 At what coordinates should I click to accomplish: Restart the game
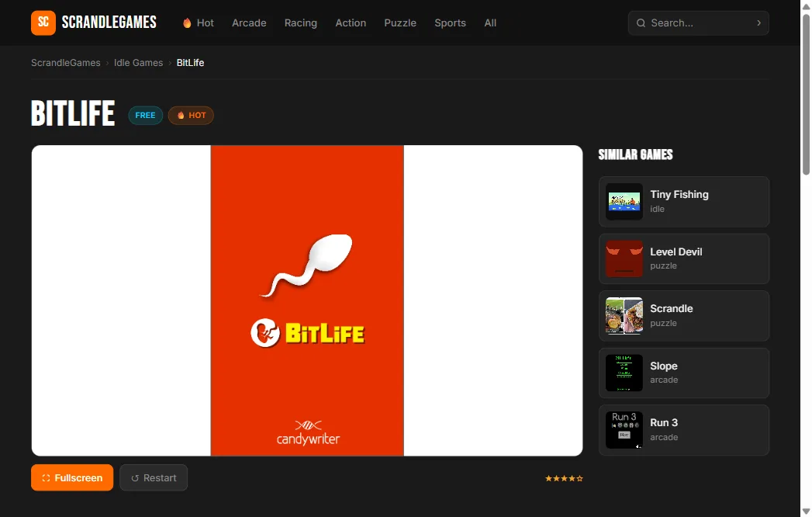point(154,477)
